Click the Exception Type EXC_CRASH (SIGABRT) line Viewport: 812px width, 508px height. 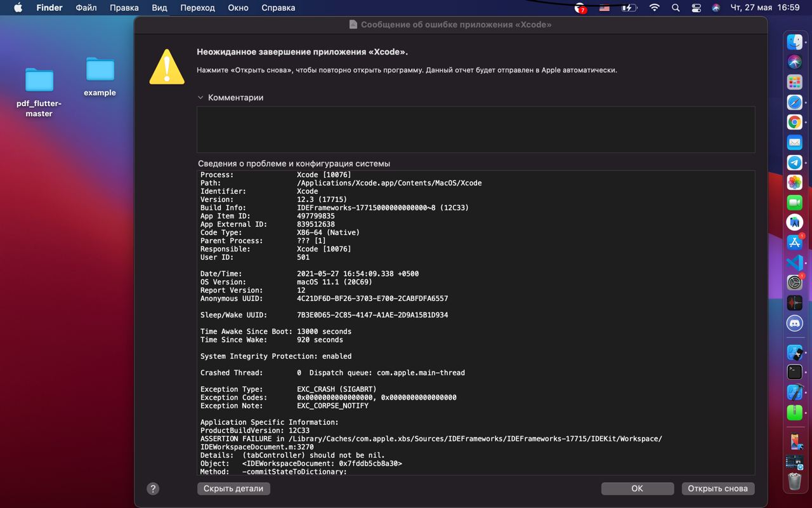289,389
